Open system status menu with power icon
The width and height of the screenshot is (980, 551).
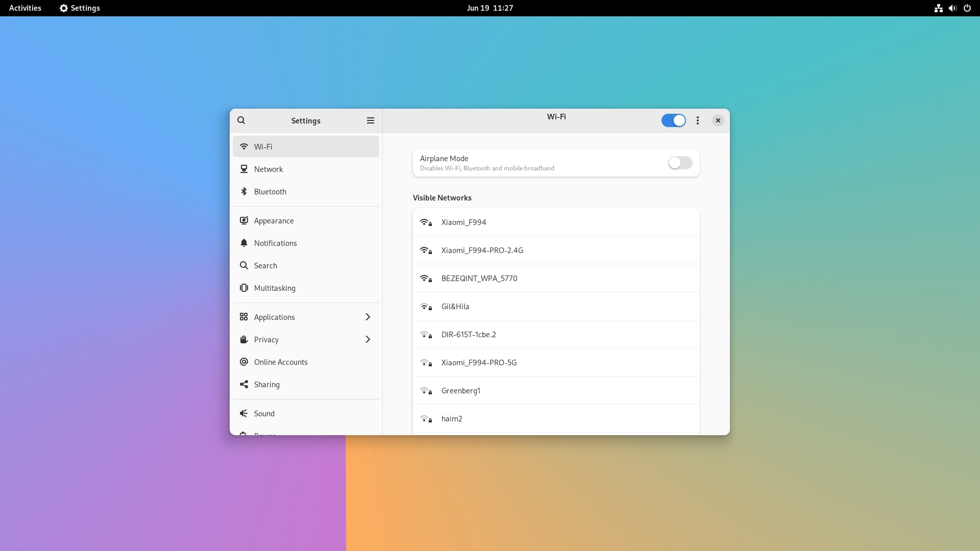(x=967, y=8)
